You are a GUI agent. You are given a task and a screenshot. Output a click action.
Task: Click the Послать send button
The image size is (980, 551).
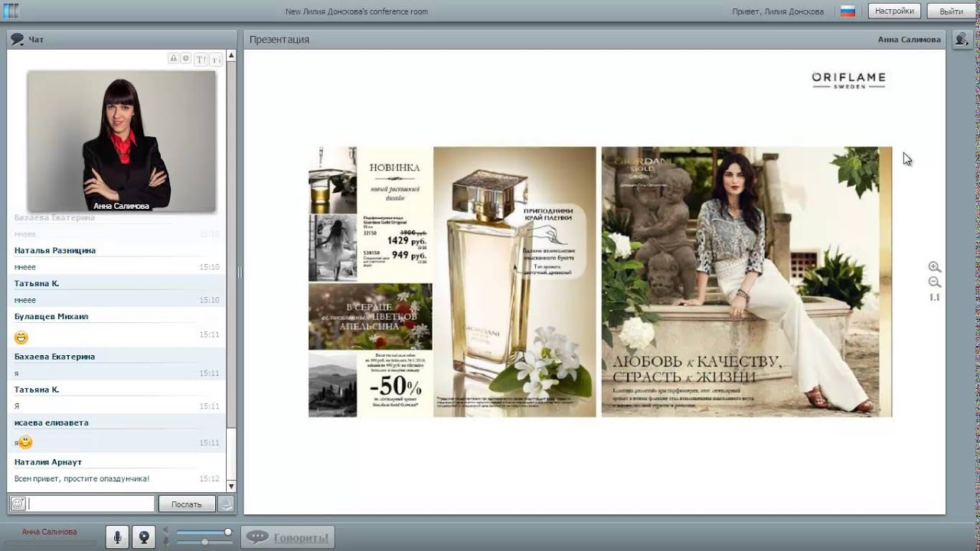(186, 504)
